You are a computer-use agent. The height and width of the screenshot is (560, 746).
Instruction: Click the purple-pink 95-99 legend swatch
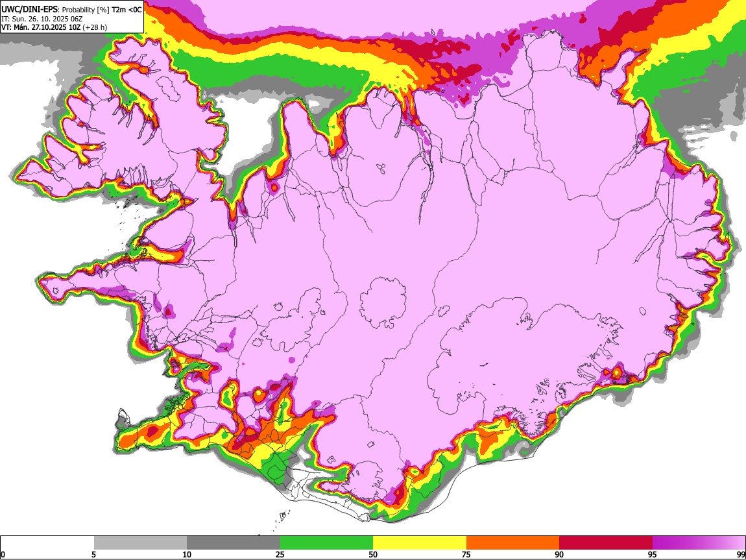point(699,543)
